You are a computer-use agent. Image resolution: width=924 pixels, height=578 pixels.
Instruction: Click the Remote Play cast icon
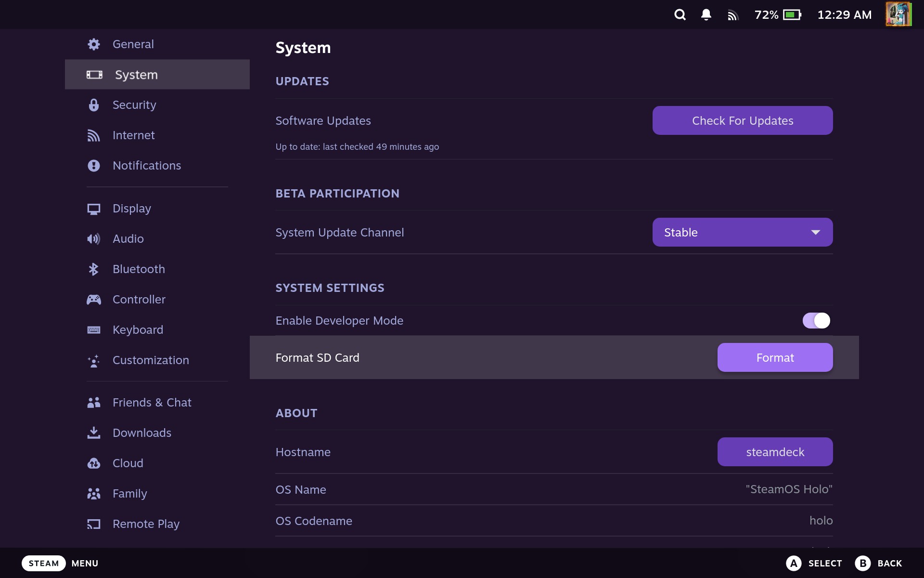pos(94,524)
